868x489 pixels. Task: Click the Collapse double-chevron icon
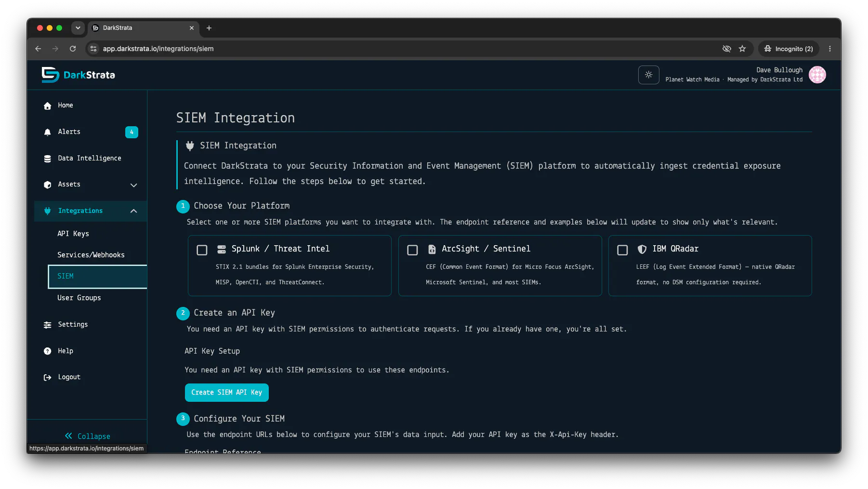pyautogui.click(x=68, y=436)
